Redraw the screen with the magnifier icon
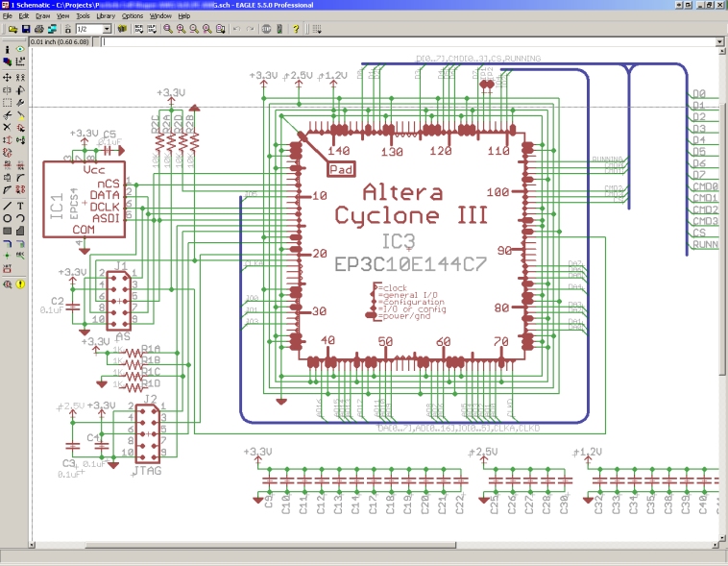728x566 pixels. (207, 29)
